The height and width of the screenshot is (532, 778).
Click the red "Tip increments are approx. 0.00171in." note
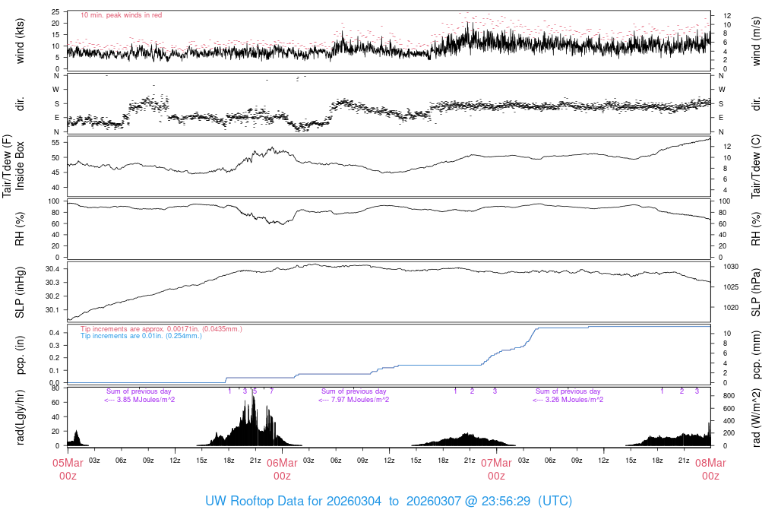pyautogui.click(x=161, y=329)
